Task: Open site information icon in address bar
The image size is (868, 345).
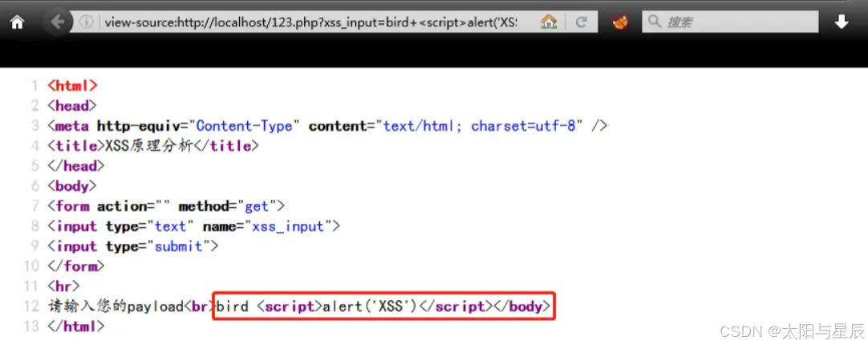Action: click(86, 22)
